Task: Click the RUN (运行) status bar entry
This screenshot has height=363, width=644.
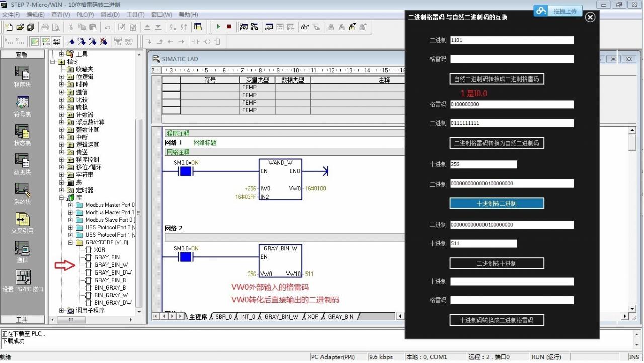Action: pyautogui.click(x=546, y=357)
